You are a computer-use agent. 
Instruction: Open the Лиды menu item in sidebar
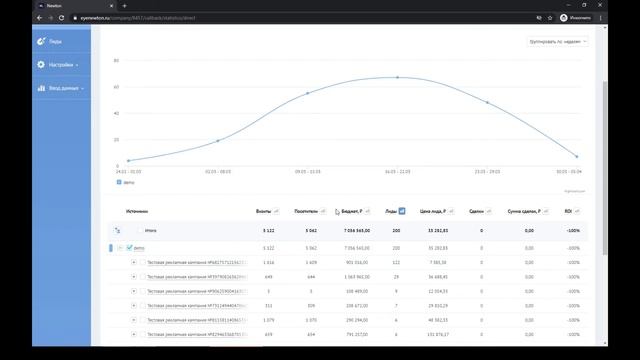tap(61, 41)
